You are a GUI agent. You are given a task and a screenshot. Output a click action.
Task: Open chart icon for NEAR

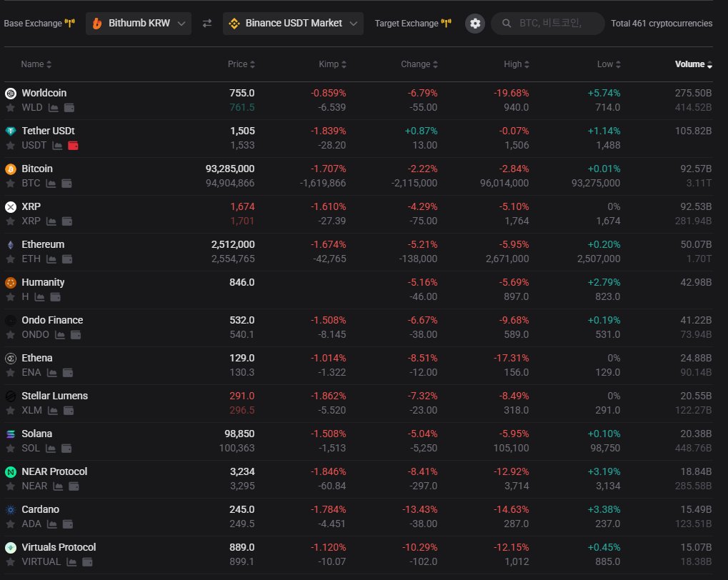pyautogui.click(x=58, y=486)
